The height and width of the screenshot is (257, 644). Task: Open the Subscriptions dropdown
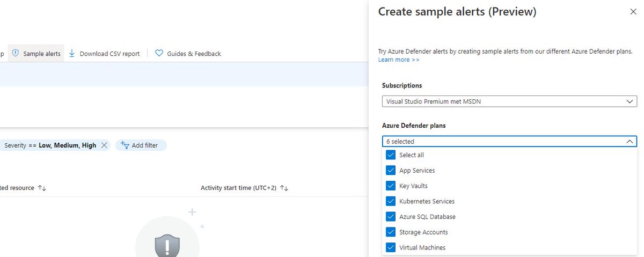509,101
